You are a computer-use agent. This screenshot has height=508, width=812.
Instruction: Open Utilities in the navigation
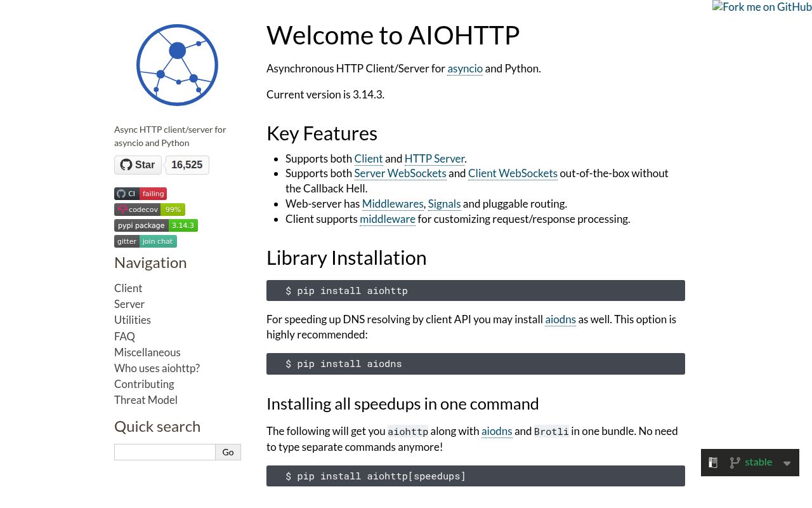click(x=133, y=320)
